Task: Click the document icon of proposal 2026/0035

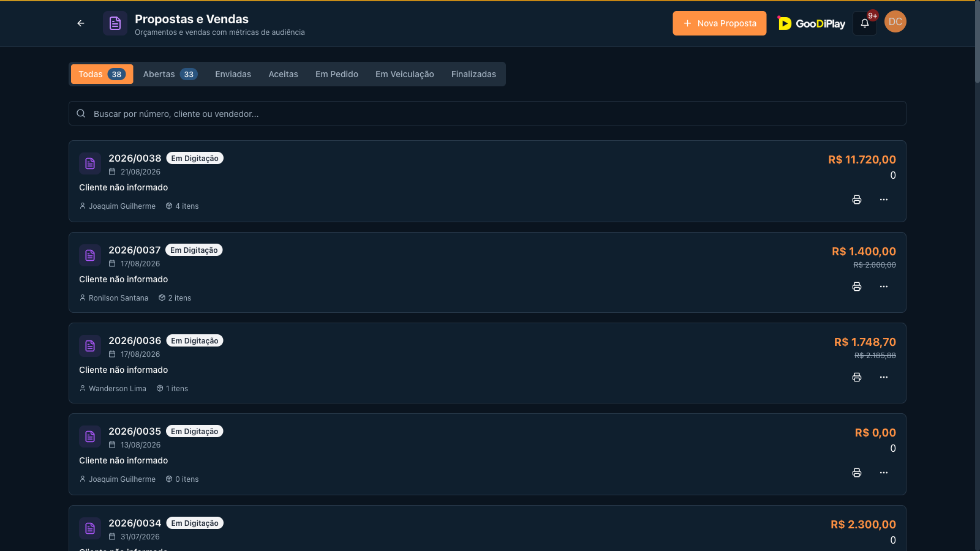Action: coord(90,437)
